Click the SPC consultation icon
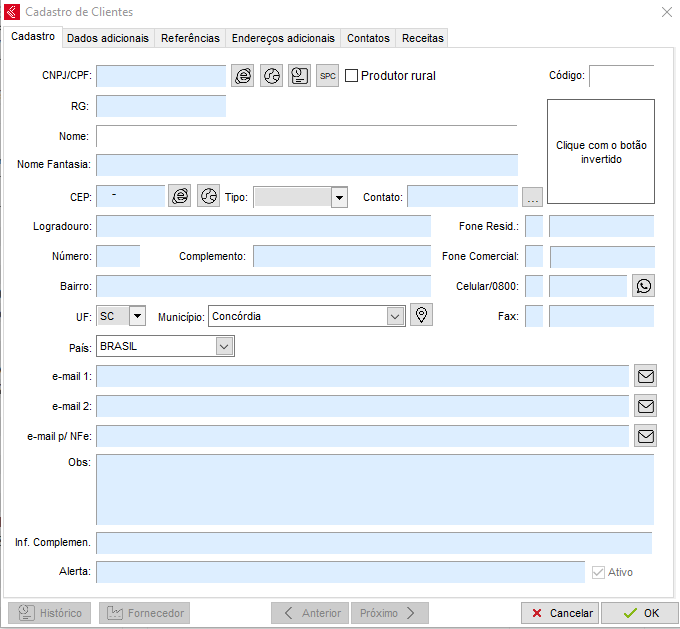 [x=328, y=76]
